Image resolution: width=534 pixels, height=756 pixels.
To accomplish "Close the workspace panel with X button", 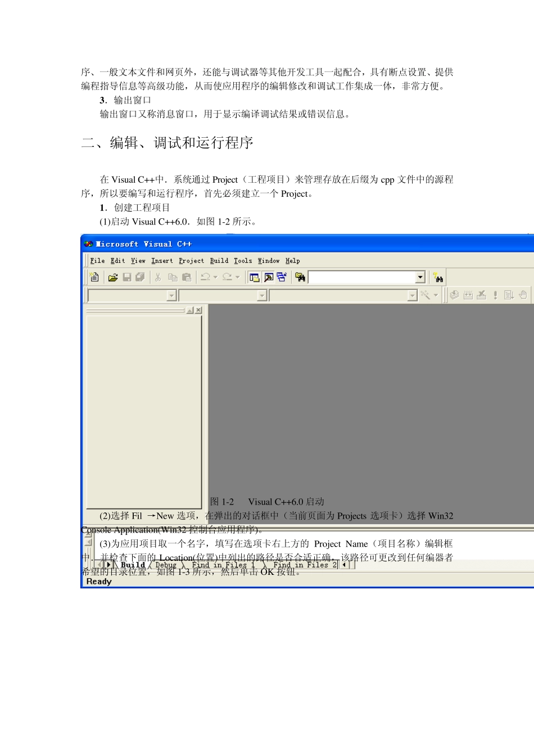I will tap(198, 310).
